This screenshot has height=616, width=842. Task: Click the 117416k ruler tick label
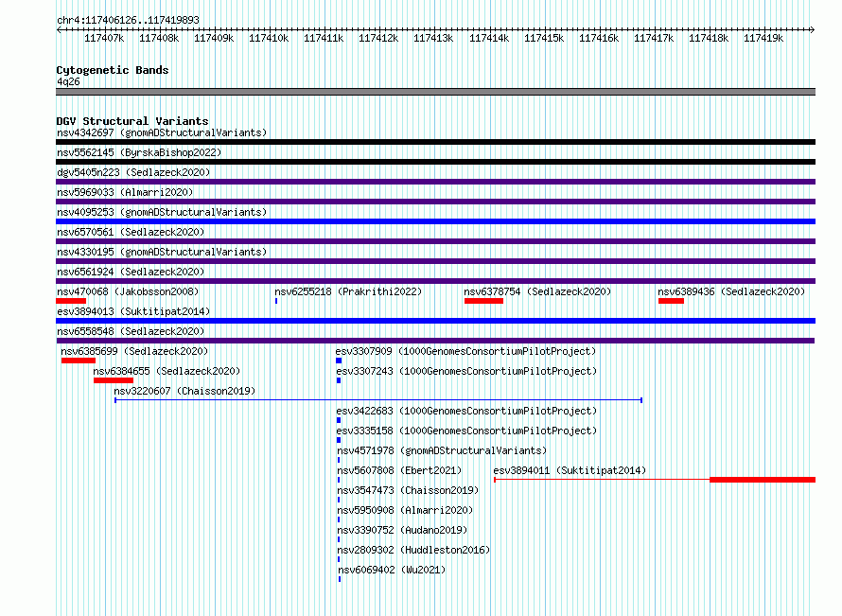(x=599, y=38)
